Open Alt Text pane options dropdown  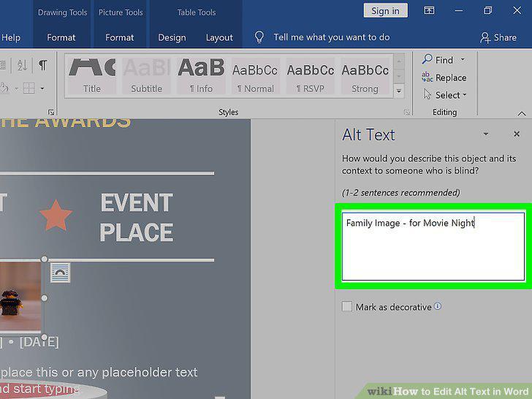click(486, 134)
